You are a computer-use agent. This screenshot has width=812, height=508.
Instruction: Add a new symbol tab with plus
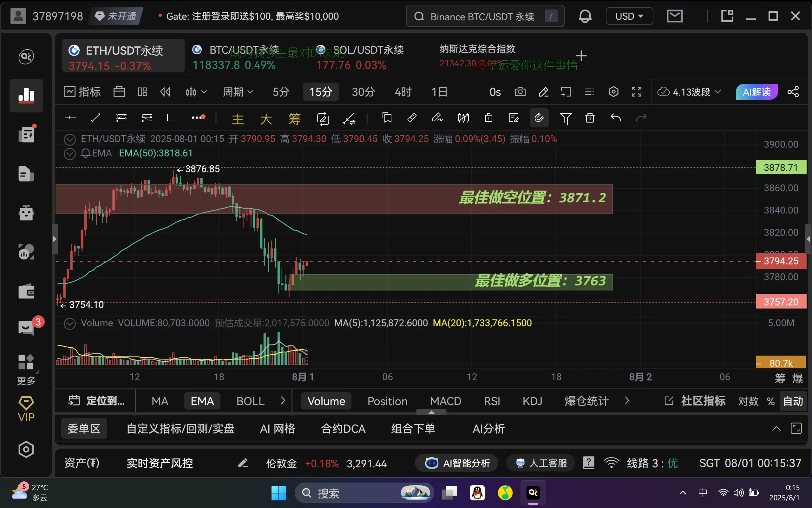[x=581, y=56]
